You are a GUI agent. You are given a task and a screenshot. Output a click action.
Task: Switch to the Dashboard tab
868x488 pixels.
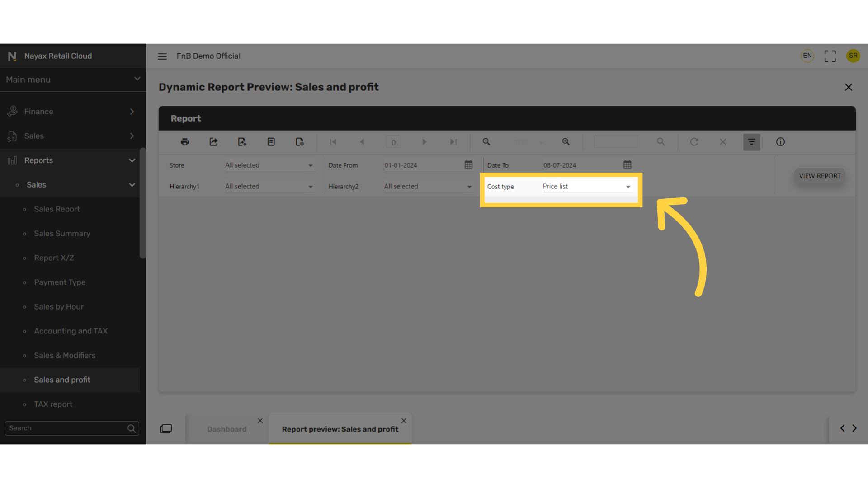coord(227,429)
